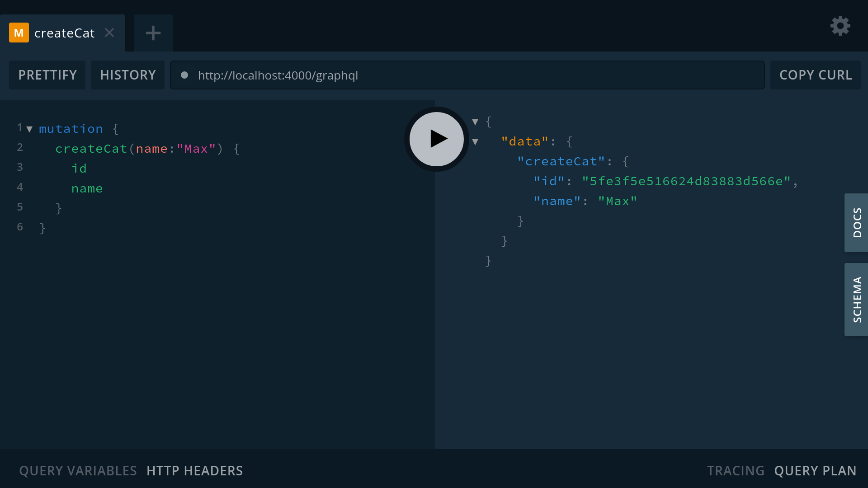This screenshot has width=868, height=488.
Task: Open the SCHEMA side panel
Action: coord(857,299)
